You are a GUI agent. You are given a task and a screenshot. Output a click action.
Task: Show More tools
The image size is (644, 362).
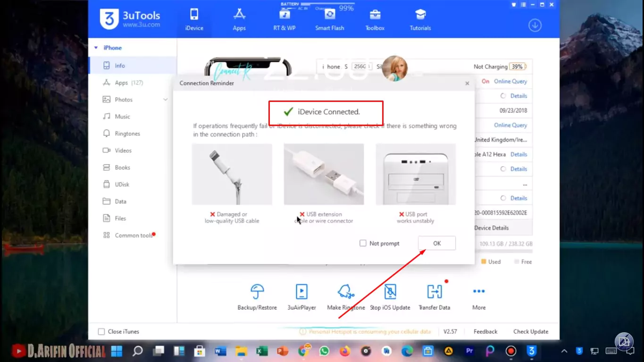[x=479, y=297]
